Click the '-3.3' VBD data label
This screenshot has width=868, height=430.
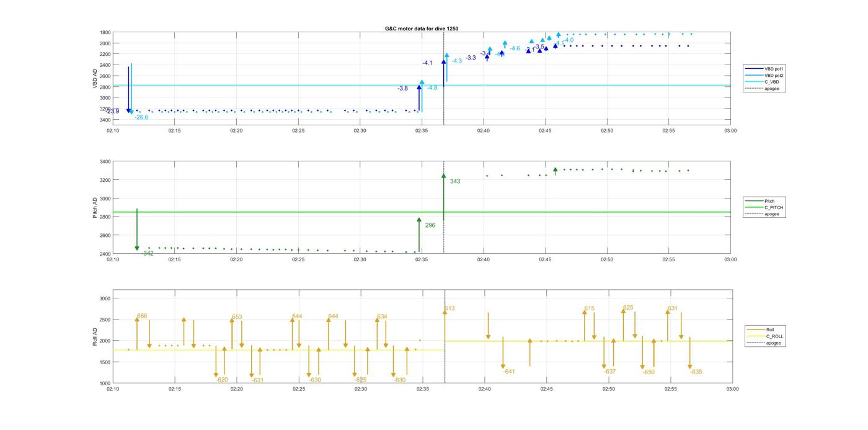click(x=471, y=58)
